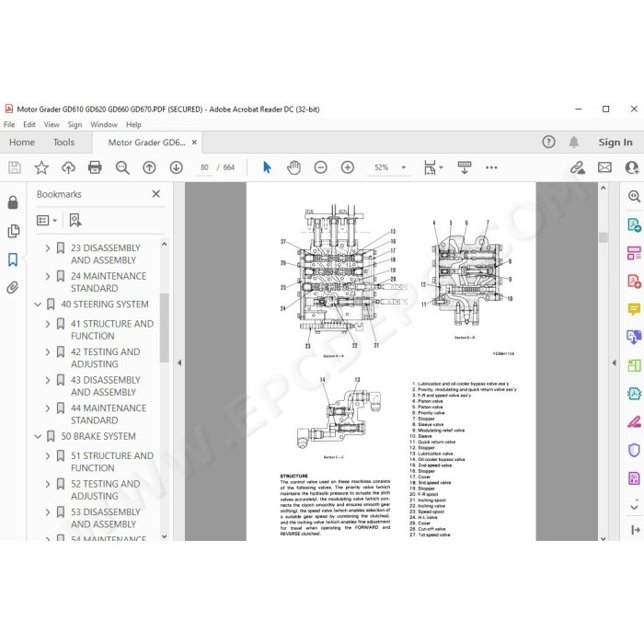Open the security lock panel
This screenshot has width=644, height=644.
tap(13, 202)
